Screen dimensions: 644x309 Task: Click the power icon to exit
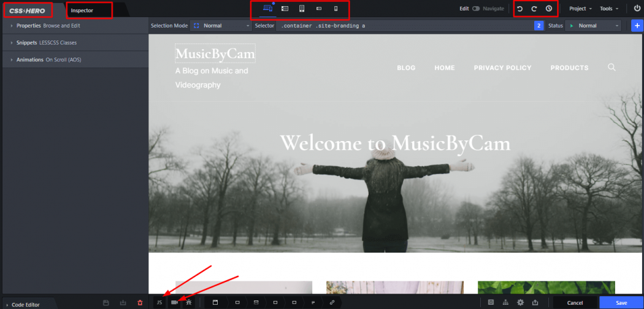pos(637,9)
